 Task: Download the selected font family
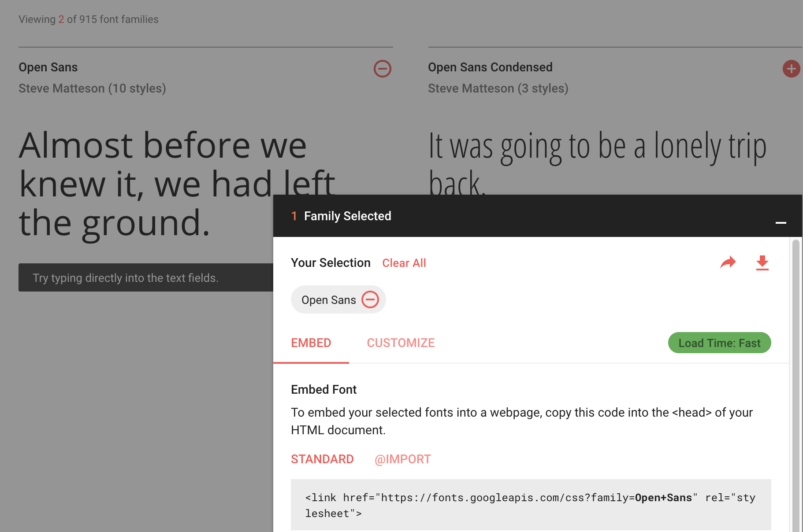pyautogui.click(x=762, y=262)
